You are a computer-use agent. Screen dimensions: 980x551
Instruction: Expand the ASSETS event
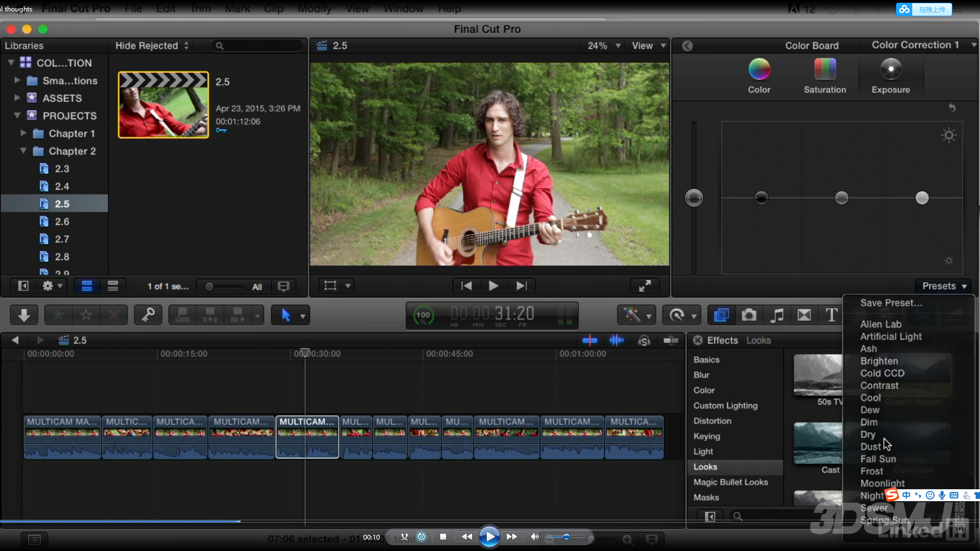pos(17,98)
